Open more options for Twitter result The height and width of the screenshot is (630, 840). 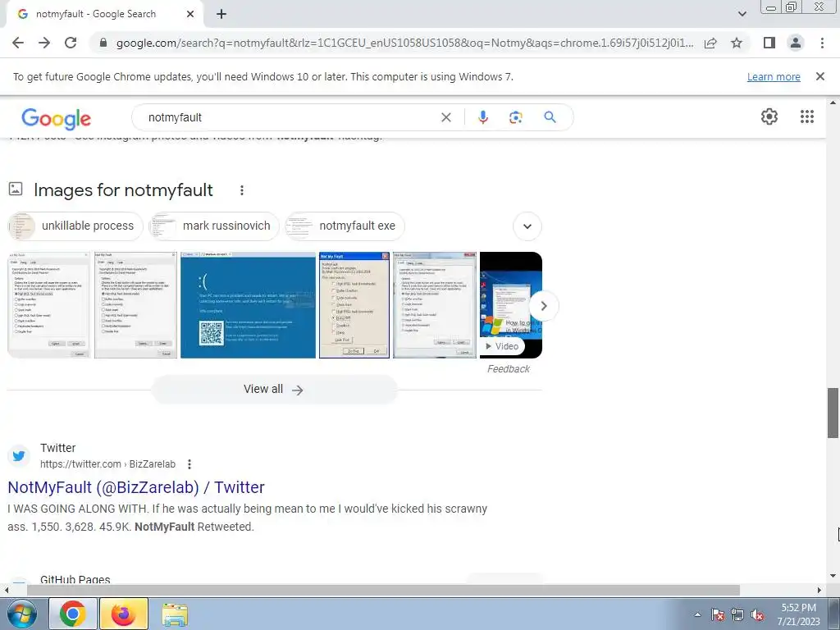(189, 464)
